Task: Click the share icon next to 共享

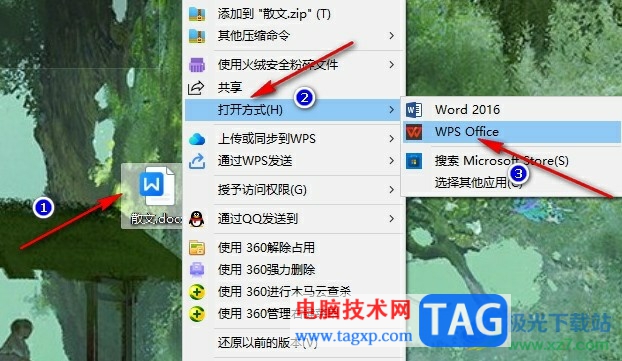Action: coord(196,88)
